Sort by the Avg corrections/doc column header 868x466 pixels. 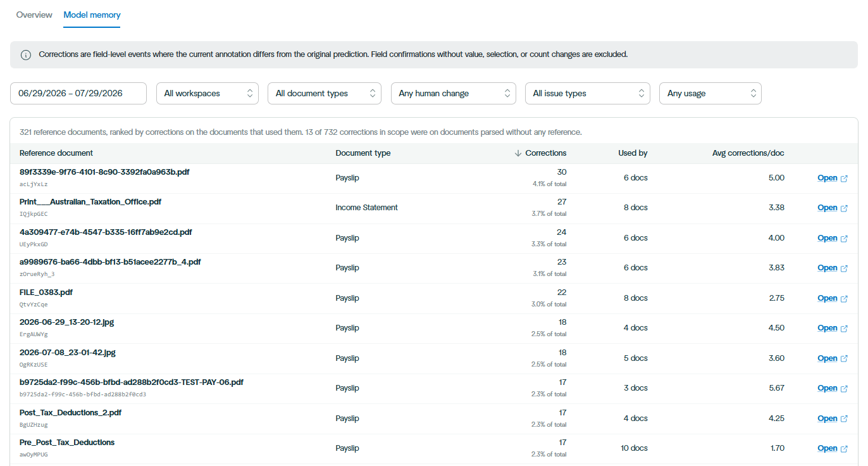coord(748,153)
